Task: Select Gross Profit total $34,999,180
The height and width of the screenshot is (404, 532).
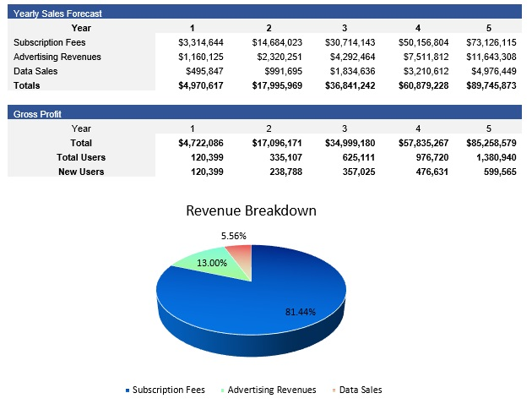Action: tap(350, 143)
